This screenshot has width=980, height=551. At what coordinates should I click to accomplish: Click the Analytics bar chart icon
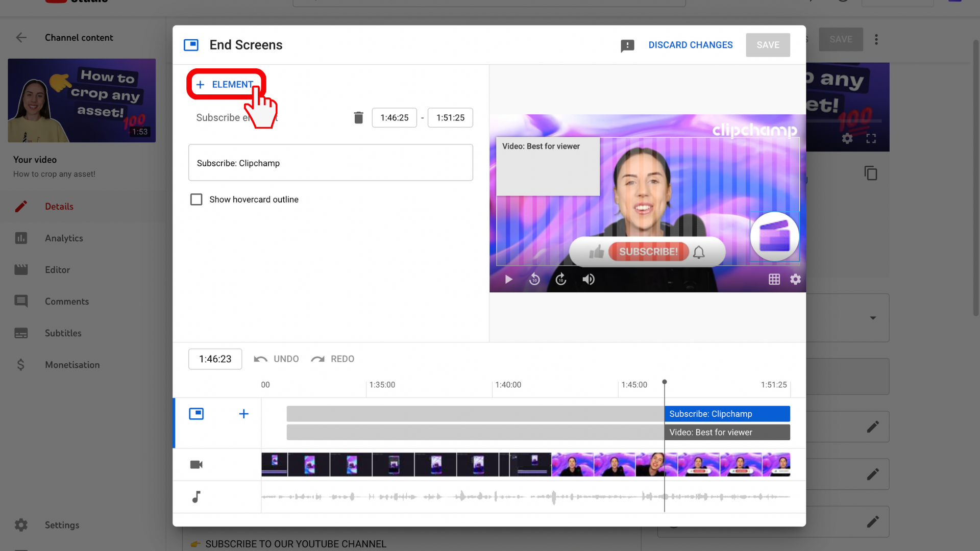[21, 238]
